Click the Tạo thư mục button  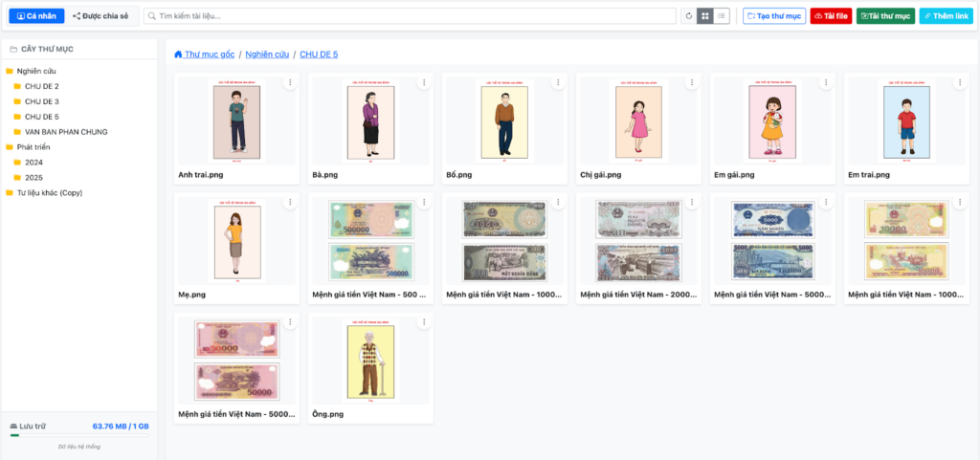tap(774, 16)
